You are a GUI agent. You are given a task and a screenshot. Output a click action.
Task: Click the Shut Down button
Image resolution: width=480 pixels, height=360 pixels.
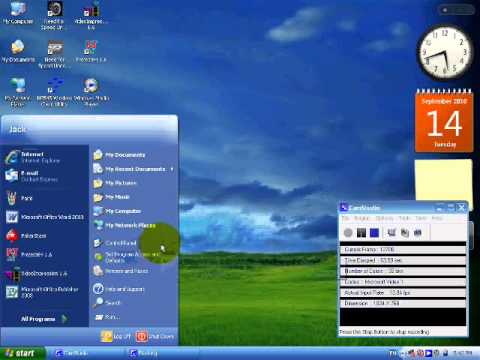pyautogui.click(x=155, y=336)
